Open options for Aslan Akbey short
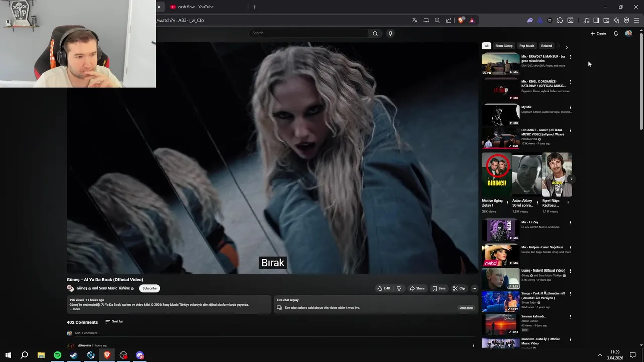 (537, 203)
